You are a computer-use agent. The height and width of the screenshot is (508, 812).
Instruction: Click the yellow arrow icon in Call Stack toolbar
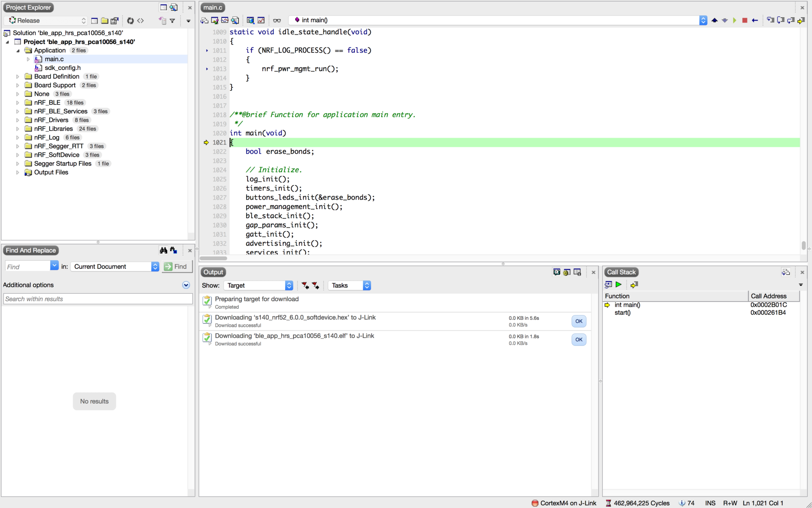[634, 285]
